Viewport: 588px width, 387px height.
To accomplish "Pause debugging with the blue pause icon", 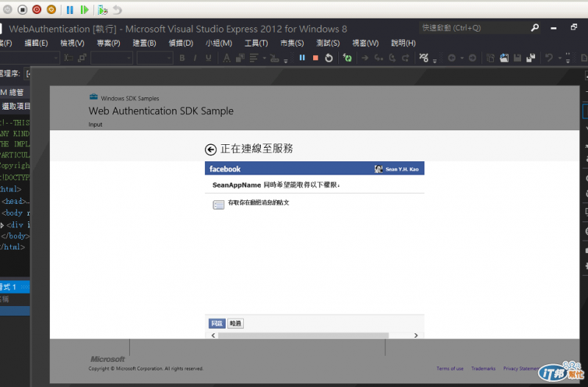I will tap(302, 58).
